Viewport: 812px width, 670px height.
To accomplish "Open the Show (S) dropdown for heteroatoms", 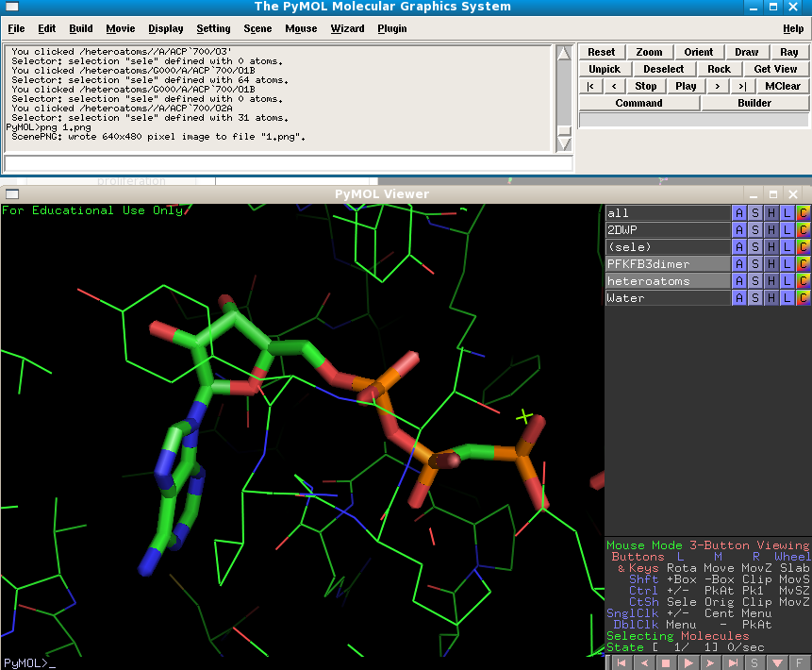I will point(755,281).
